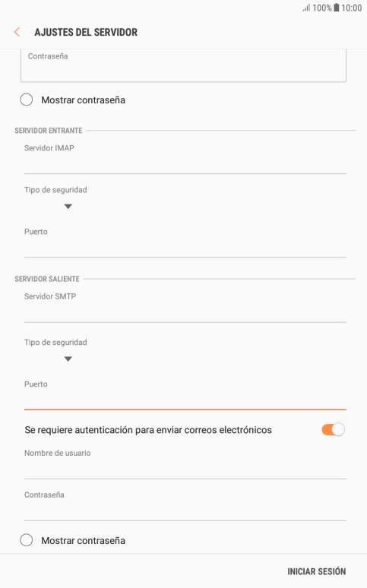This screenshot has width=367, height=588.
Task: Tap the clock showing 10:00
Action: pos(351,8)
